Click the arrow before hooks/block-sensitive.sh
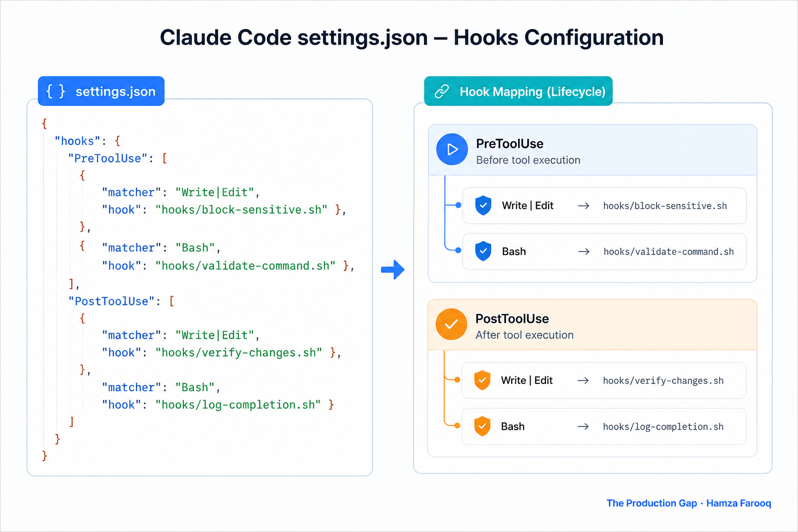Viewport: 798px width, 532px height. [583, 206]
